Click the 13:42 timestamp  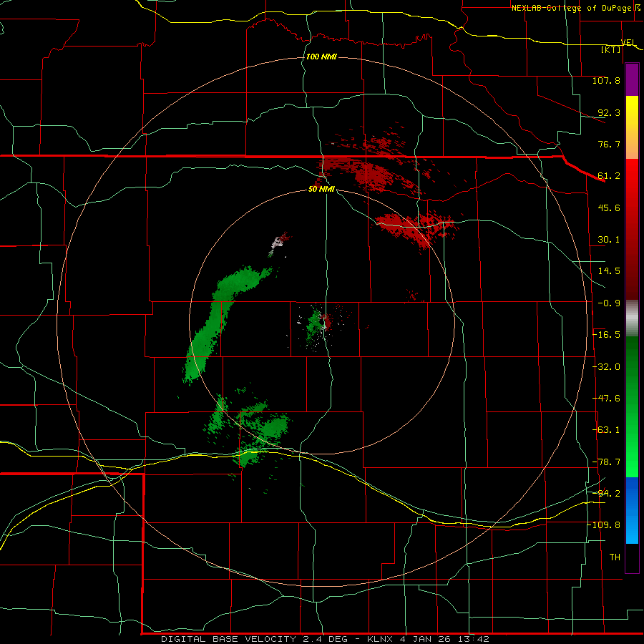475,639
